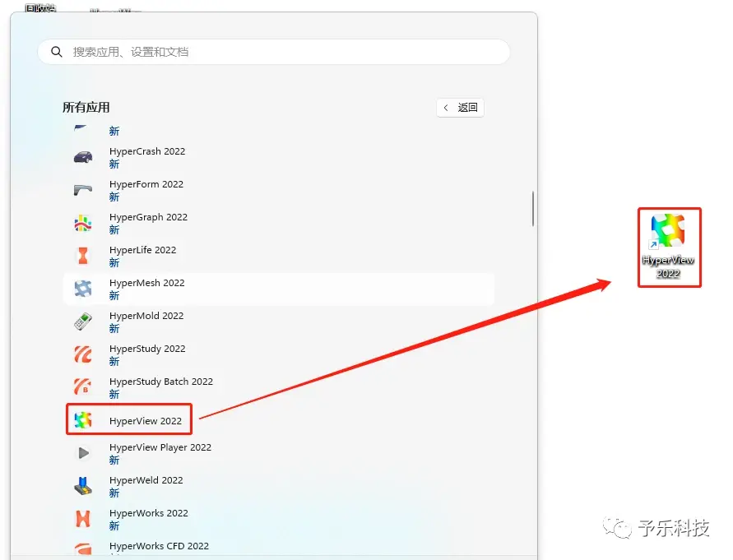Launch HyperForm 2022 via its icon

click(x=83, y=190)
